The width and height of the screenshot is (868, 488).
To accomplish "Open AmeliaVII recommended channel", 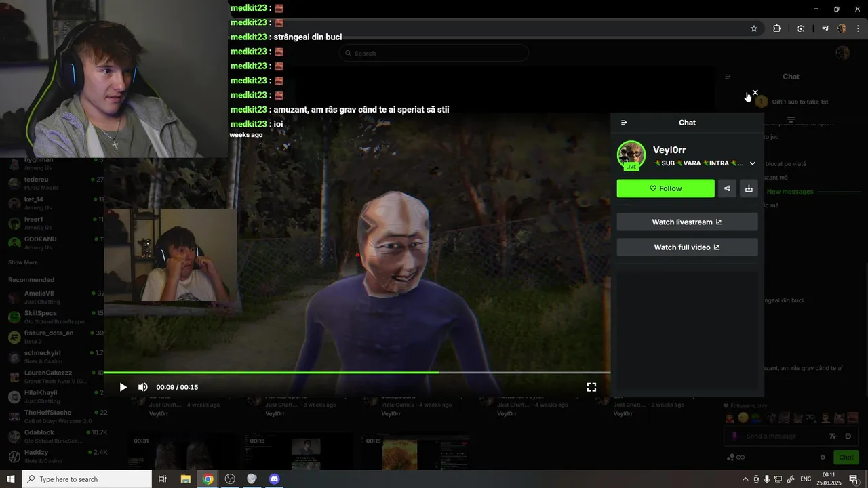I will tap(54, 297).
